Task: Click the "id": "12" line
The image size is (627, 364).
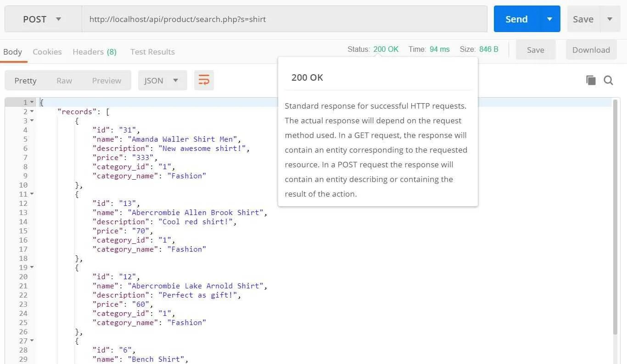Action: point(116,276)
